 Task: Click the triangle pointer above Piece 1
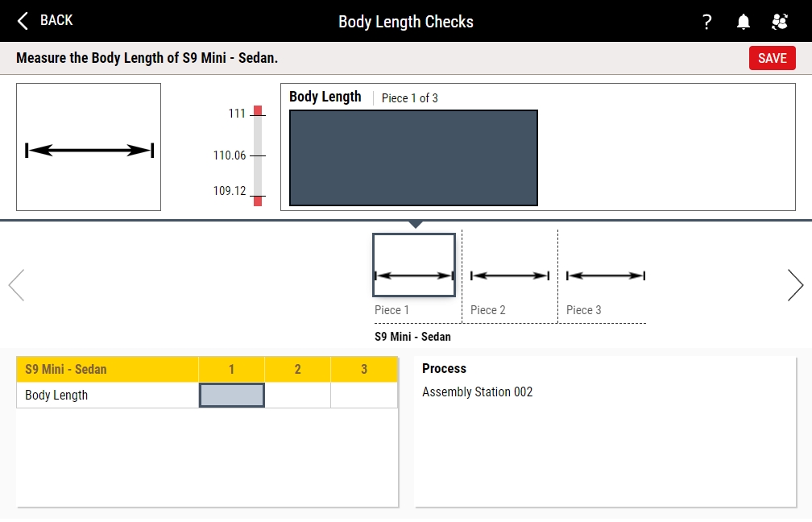[415, 225]
